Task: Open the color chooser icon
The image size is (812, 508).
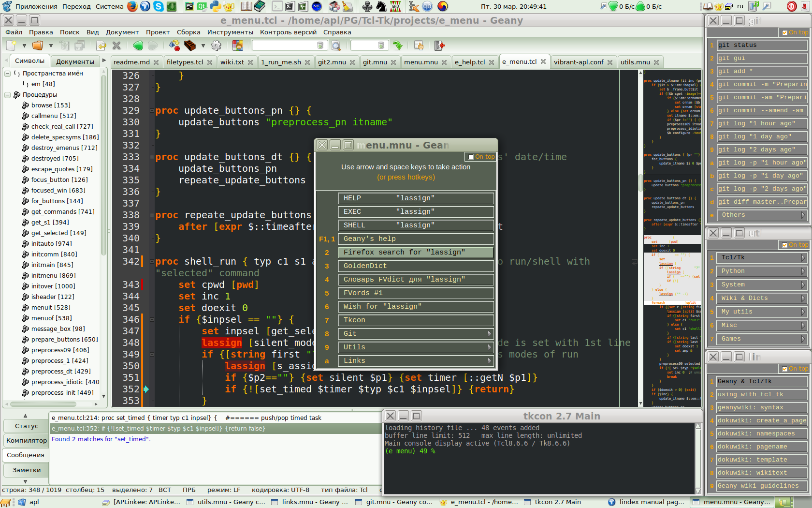Action: (x=237, y=45)
